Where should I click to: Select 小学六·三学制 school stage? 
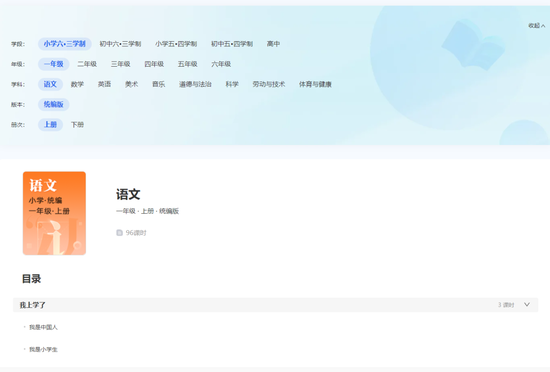click(x=65, y=44)
